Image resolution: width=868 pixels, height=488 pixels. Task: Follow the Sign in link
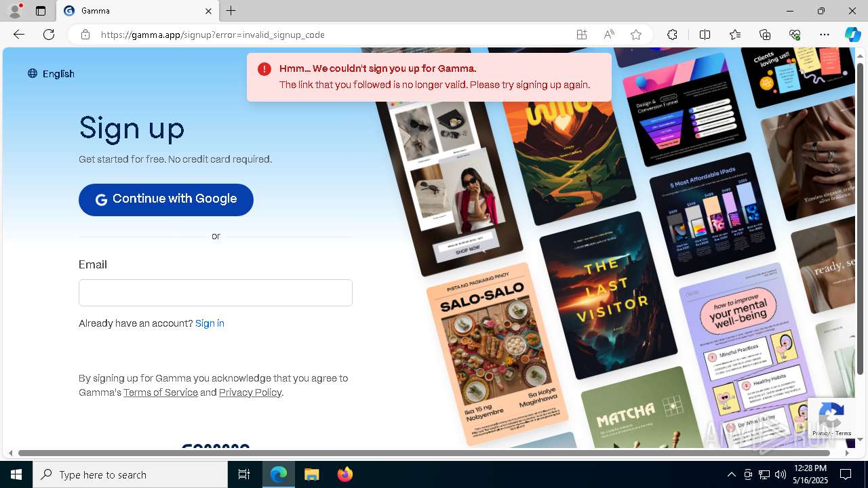click(x=210, y=323)
